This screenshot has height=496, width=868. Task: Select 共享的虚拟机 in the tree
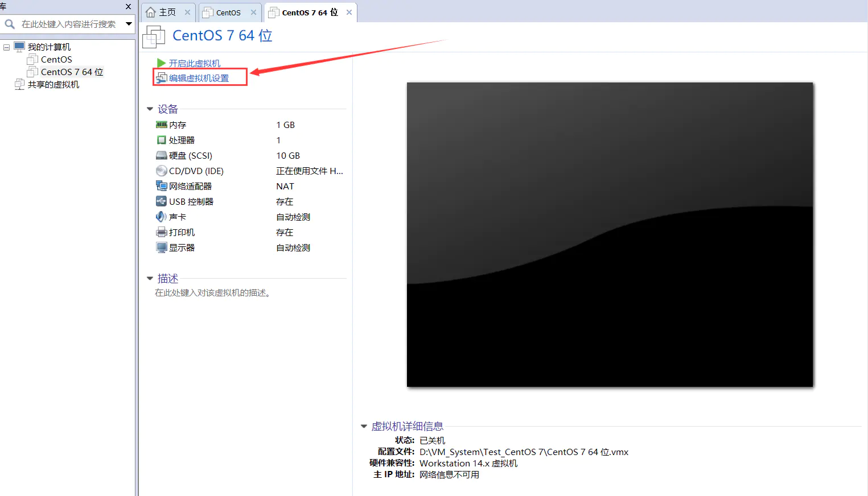point(54,84)
